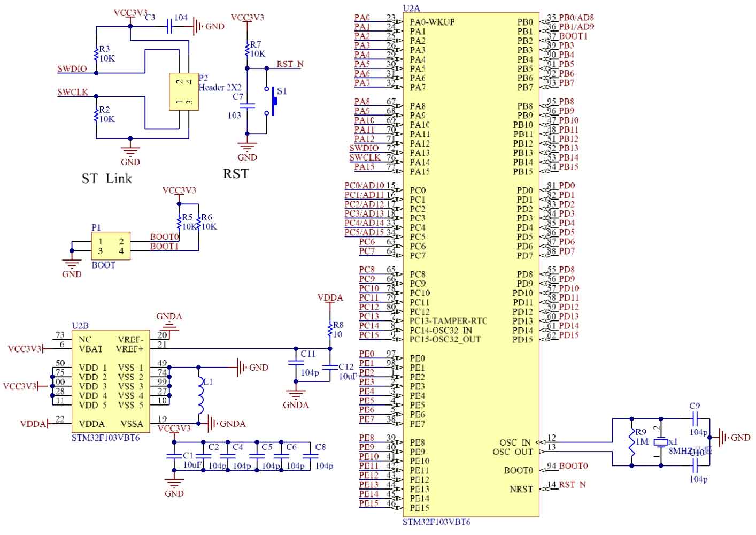Click STM32F103VBT6 text under U2A
This screenshot has width=756, height=535.
click(x=437, y=522)
